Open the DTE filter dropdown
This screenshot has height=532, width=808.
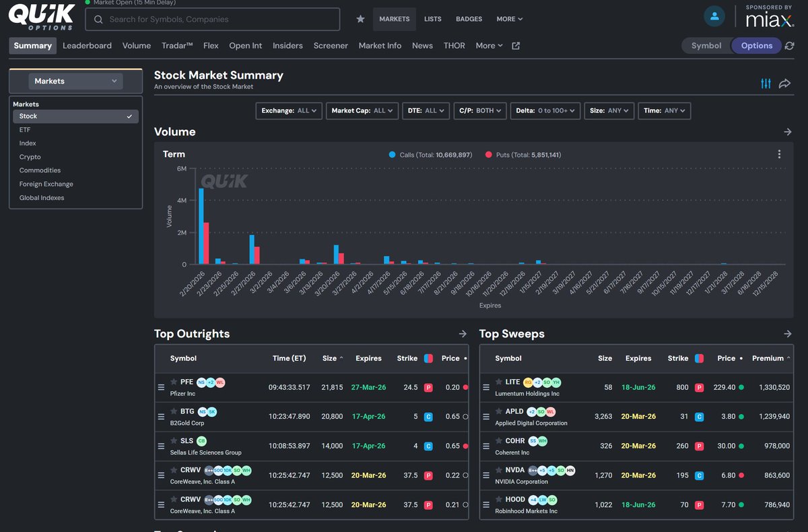(x=426, y=111)
